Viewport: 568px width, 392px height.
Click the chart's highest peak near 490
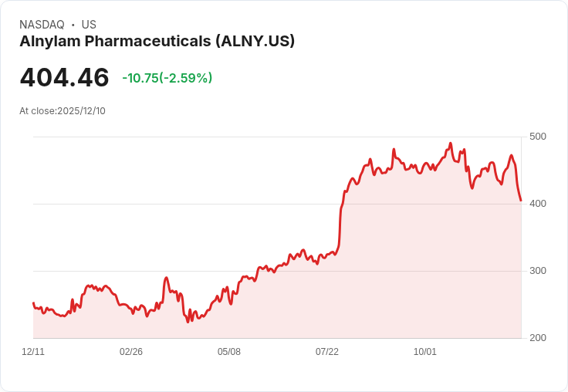coord(451,144)
